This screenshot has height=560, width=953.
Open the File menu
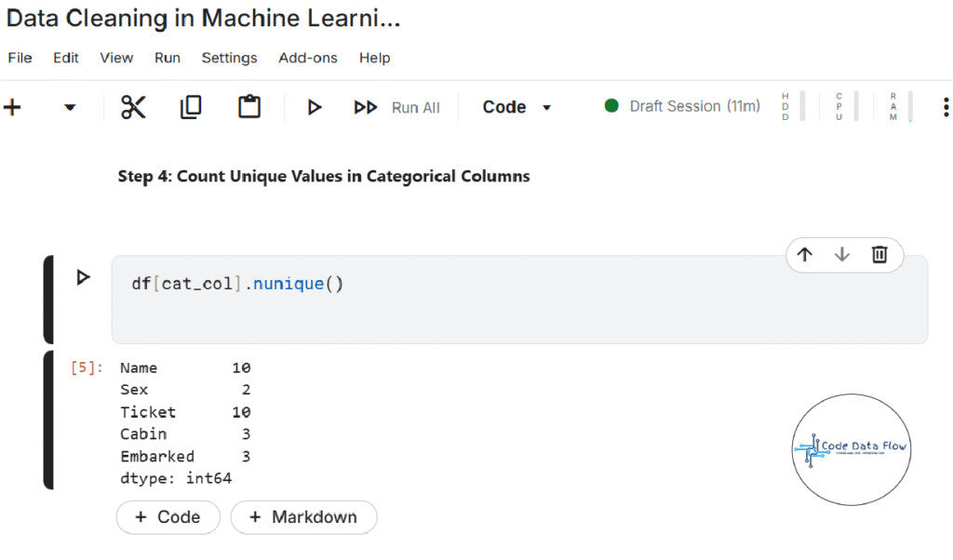click(20, 58)
